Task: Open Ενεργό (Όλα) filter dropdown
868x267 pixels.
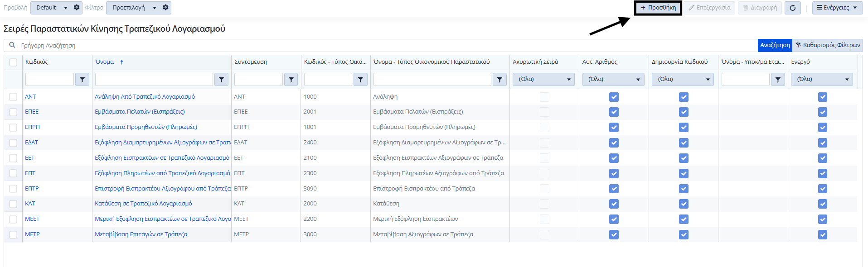Action: [x=822, y=79]
